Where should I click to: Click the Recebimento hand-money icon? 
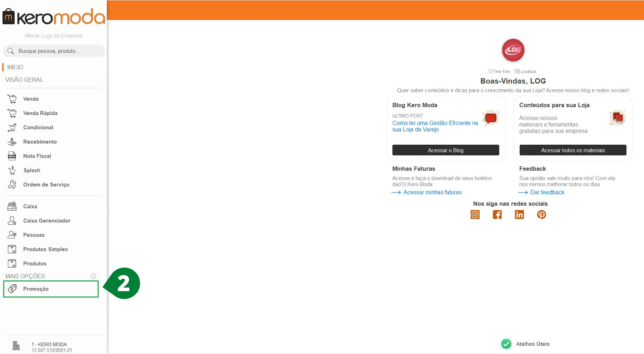tap(12, 141)
